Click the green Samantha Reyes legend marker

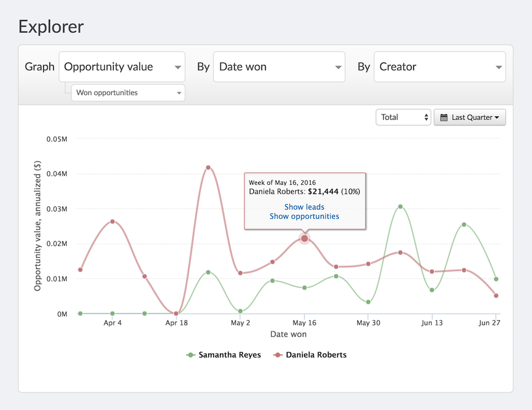click(191, 355)
